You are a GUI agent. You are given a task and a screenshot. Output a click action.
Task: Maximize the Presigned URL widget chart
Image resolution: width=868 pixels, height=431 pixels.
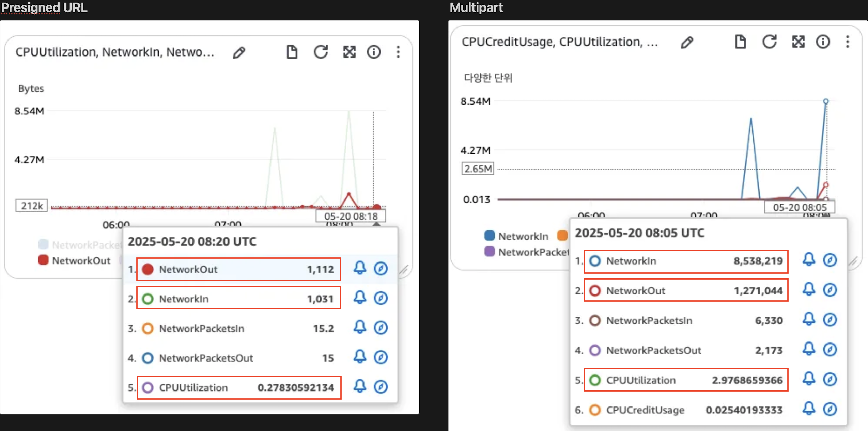click(350, 52)
